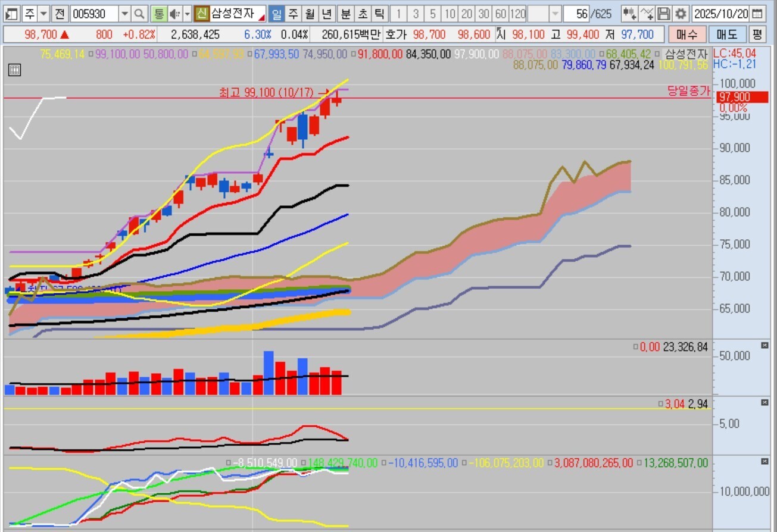Click the speaker sound icon
The height and width of the screenshot is (532, 777).
(174, 14)
